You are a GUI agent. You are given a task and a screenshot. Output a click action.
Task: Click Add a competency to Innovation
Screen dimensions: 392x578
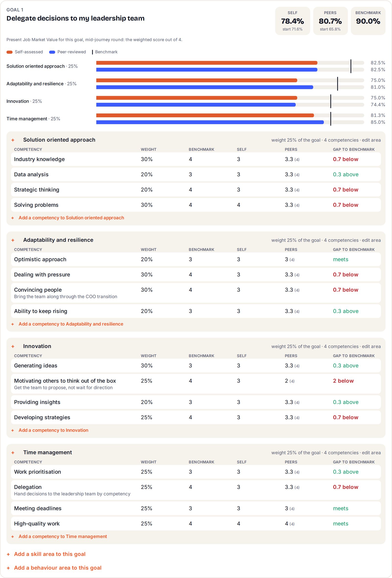[50, 430]
